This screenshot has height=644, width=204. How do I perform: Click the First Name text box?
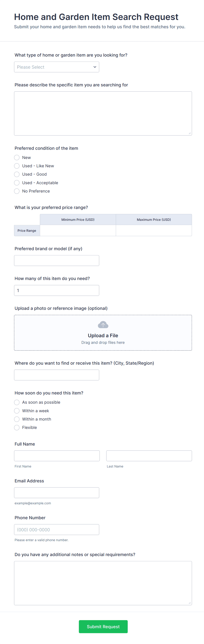click(x=57, y=456)
